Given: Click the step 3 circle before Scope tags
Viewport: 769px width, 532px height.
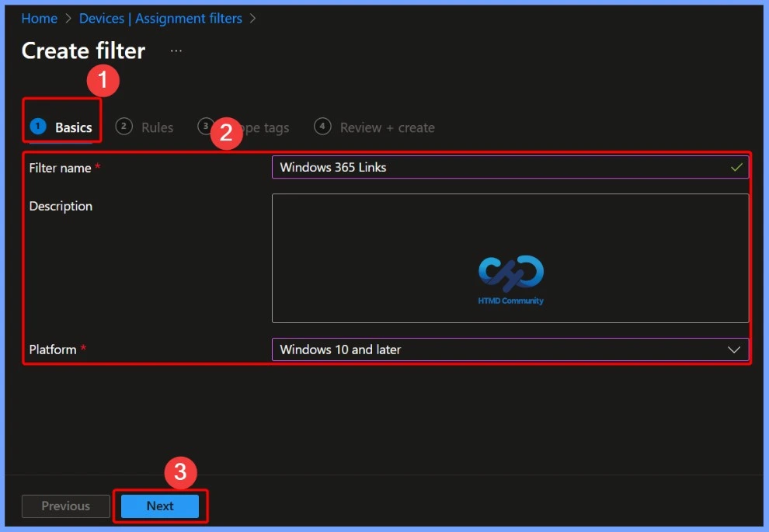Looking at the screenshot, I should pos(206,127).
